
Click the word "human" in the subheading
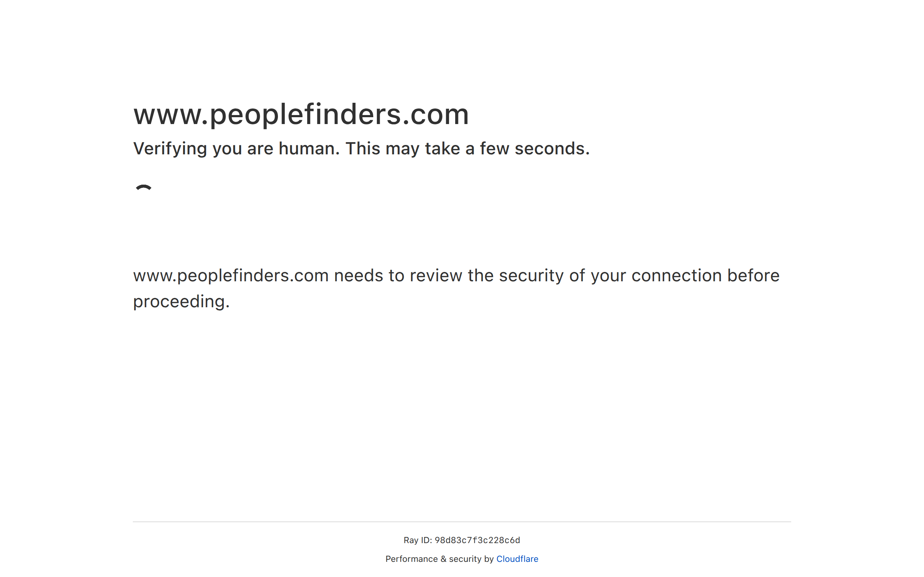[x=309, y=149]
